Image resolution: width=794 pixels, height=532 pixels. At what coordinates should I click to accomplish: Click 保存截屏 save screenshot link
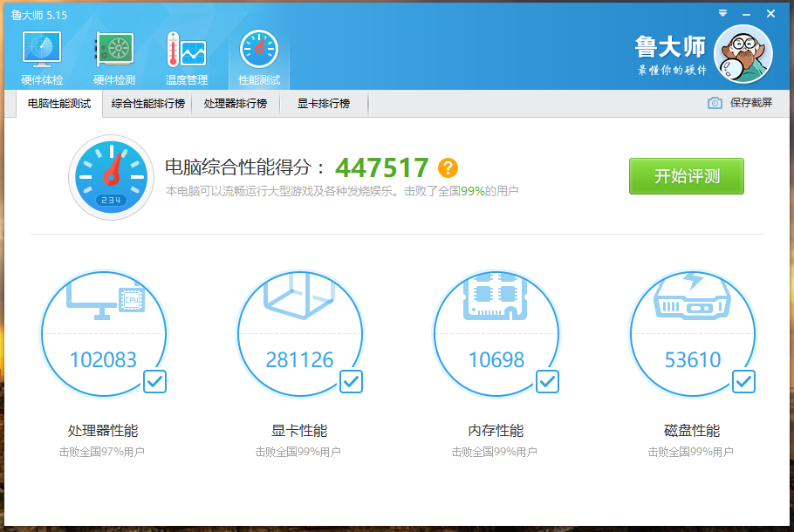point(750,103)
